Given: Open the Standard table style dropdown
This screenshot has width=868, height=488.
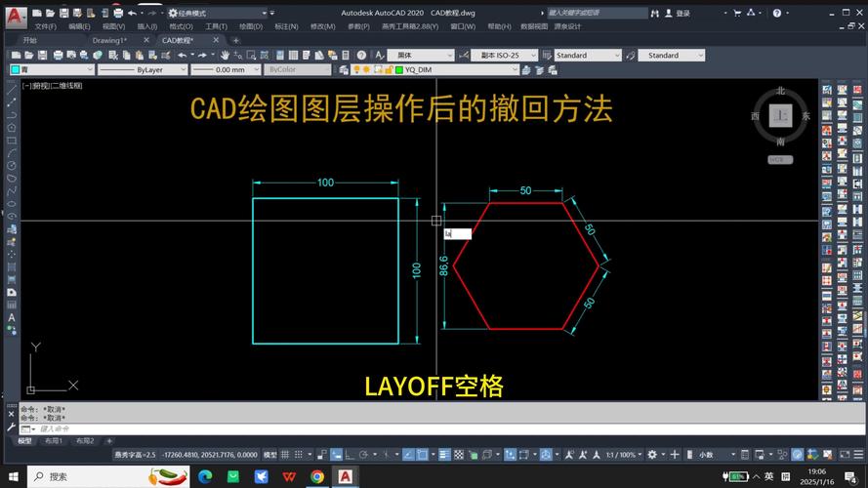Looking at the screenshot, I should pos(588,55).
